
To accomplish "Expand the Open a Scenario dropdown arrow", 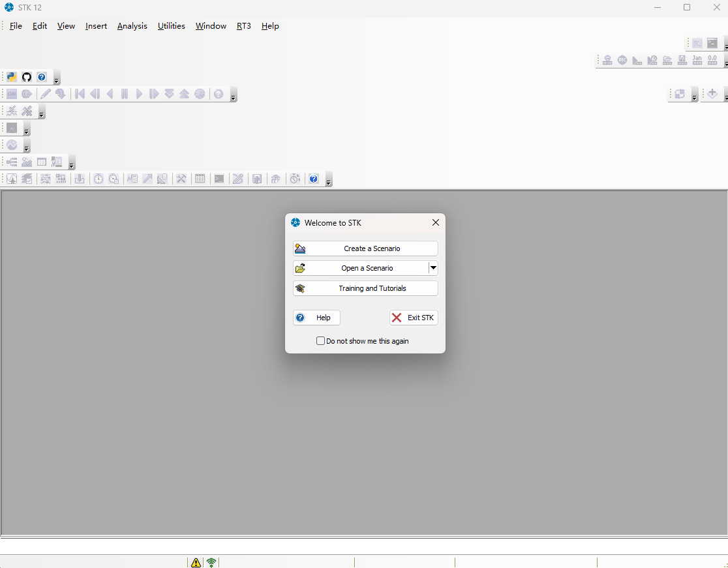I will 433,268.
